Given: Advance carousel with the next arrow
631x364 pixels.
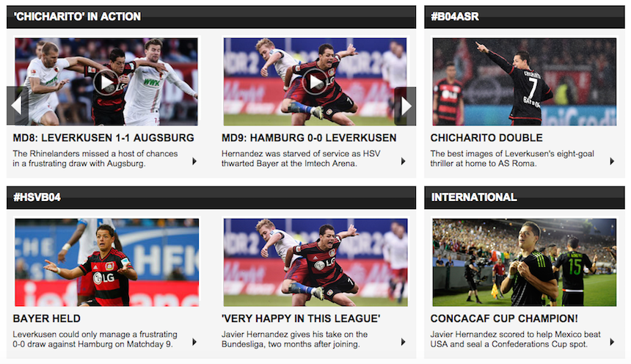Looking at the screenshot, I should 405,106.
